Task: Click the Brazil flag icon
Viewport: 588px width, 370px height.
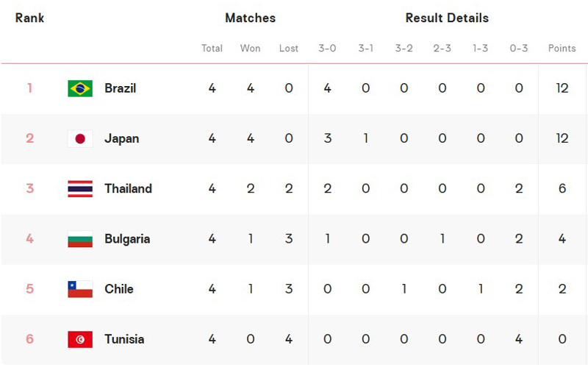Action: (x=80, y=88)
